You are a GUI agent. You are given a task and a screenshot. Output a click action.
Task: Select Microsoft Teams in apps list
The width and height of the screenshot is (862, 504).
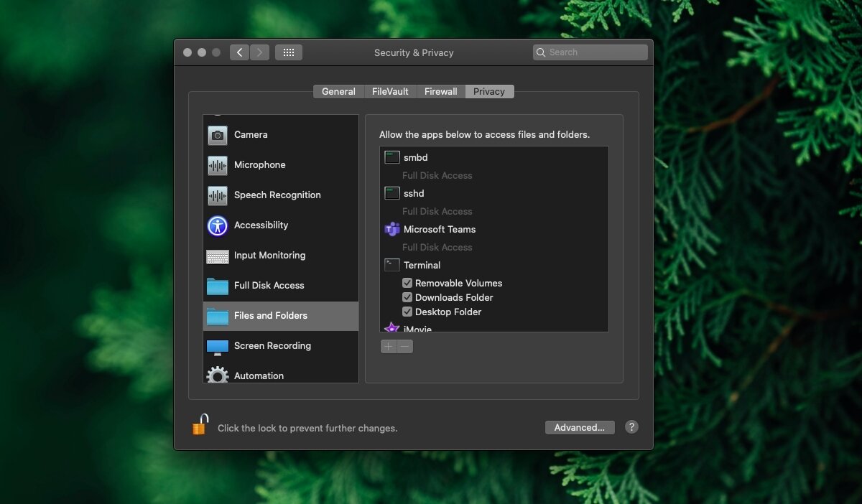point(439,230)
